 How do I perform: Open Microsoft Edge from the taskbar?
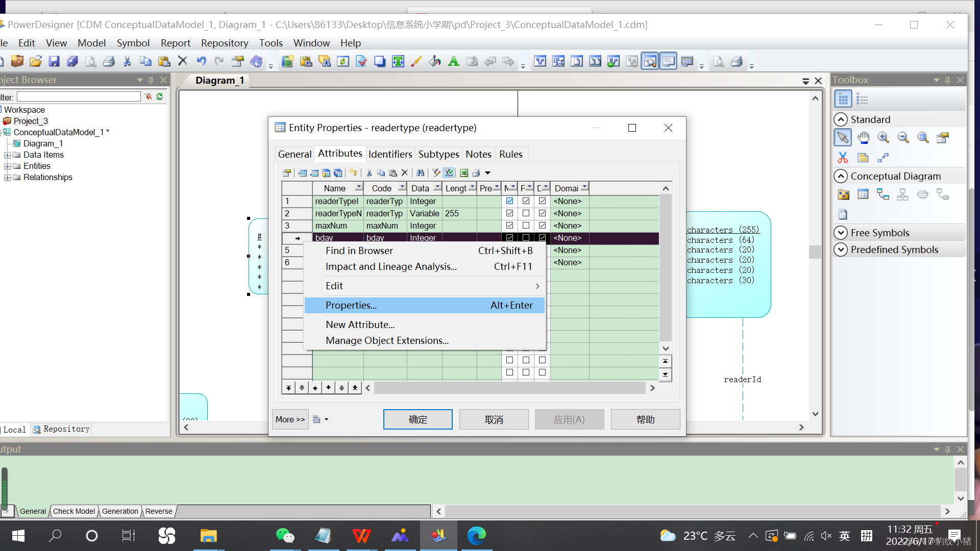tap(477, 536)
